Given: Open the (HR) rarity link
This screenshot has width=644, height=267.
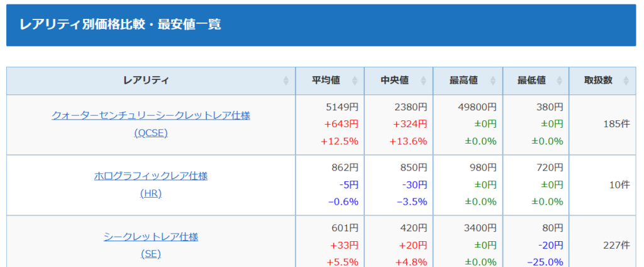Looking at the screenshot, I should coord(151,193).
